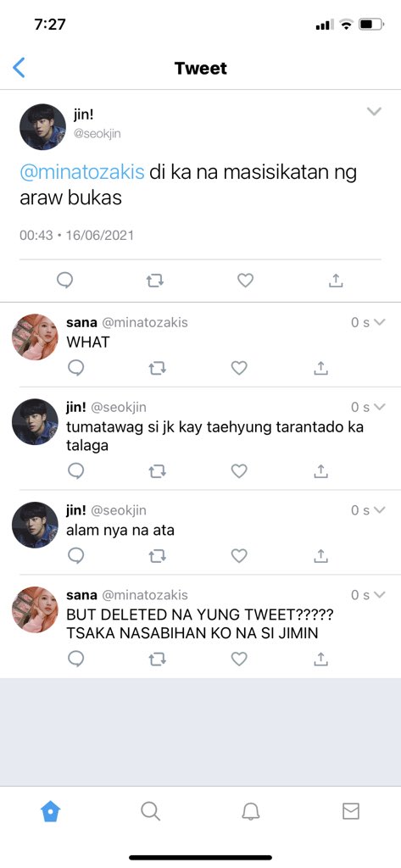Expand options chevron on sana's WHAT reply
Viewport: 401px width, 868px height.
click(380, 322)
